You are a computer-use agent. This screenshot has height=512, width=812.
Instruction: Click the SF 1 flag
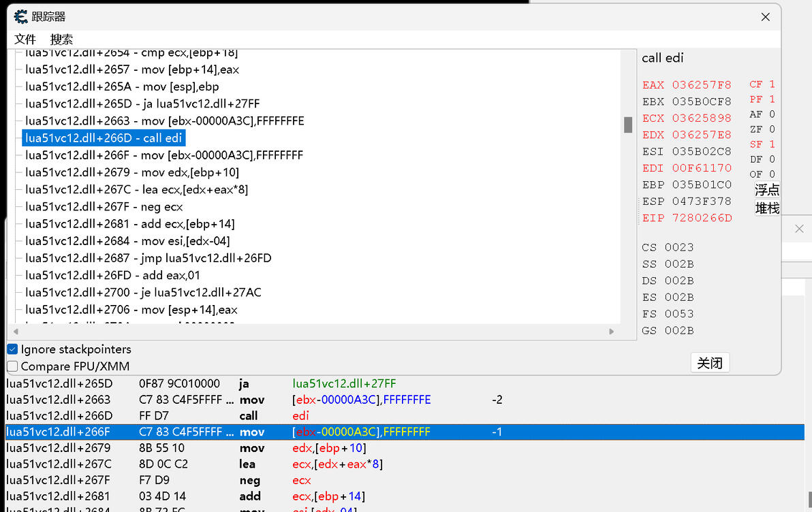(x=762, y=144)
